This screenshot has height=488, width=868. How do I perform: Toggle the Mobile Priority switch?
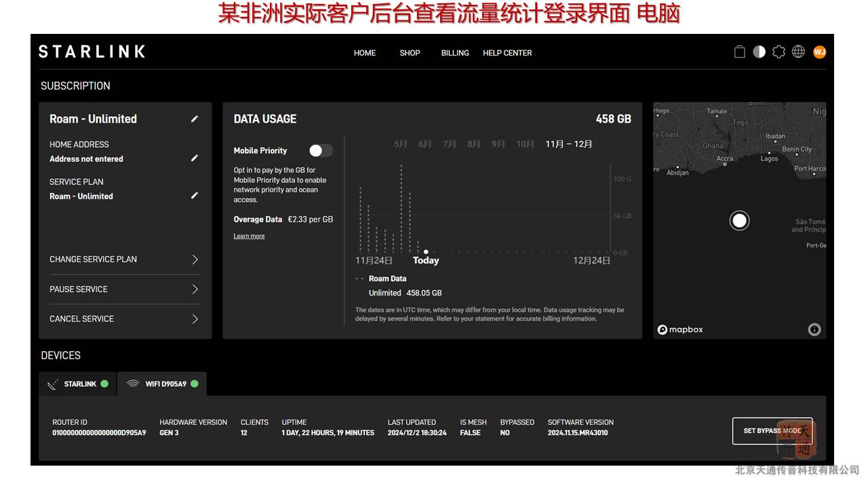(x=321, y=150)
